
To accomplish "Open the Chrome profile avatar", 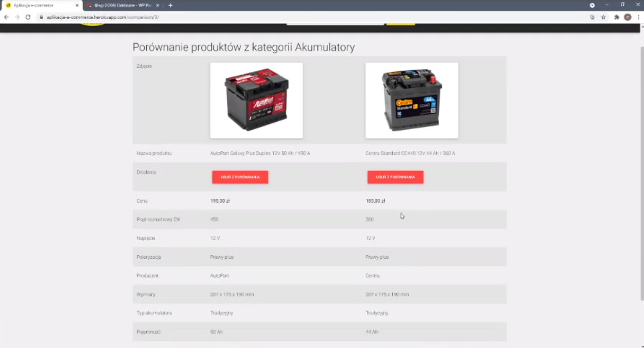I will point(628,17).
